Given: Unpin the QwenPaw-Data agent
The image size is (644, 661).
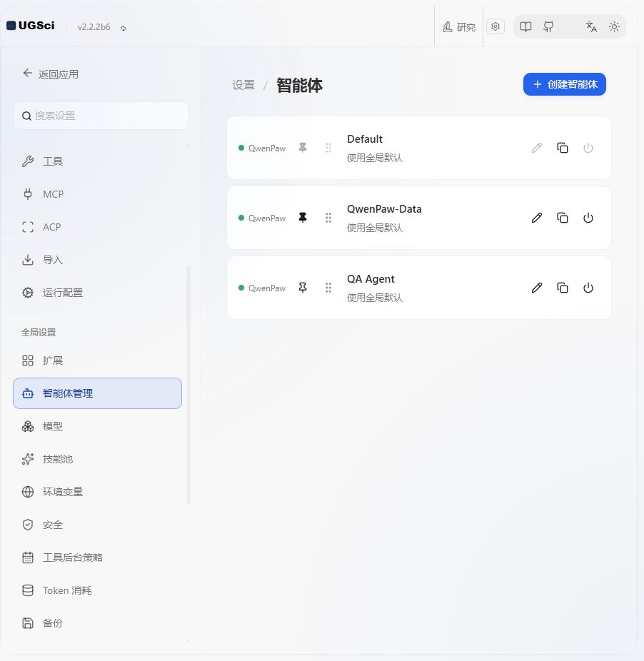Looking at the screenshot, I should tap(303, 218).
